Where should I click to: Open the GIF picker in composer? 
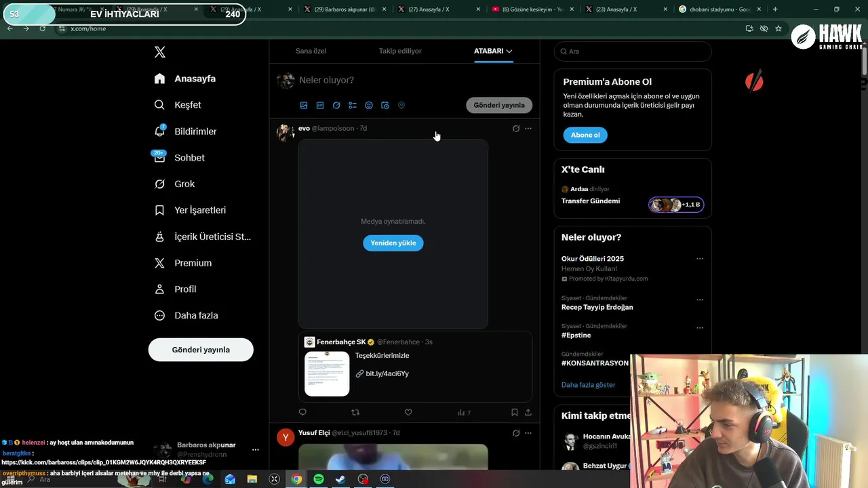pos(320,105)
